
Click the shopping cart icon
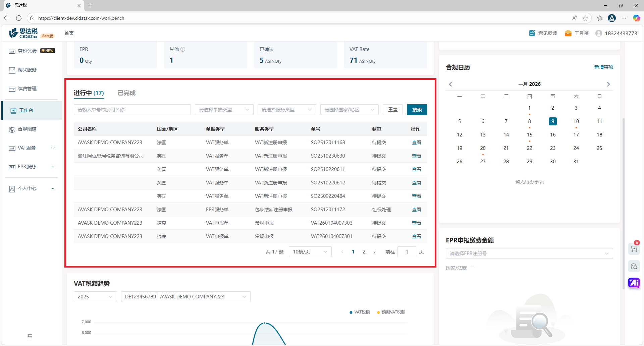click(634, 249)
